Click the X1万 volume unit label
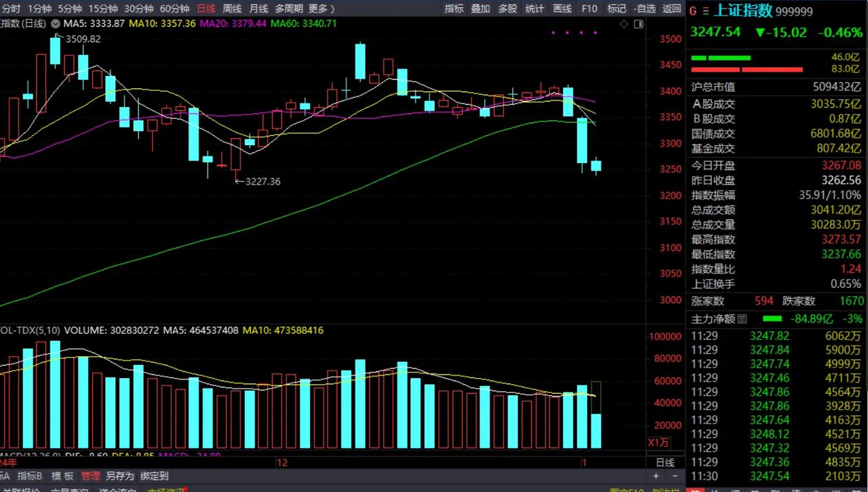The width and height of the screenshot is (868, 492). pos(659,442)
